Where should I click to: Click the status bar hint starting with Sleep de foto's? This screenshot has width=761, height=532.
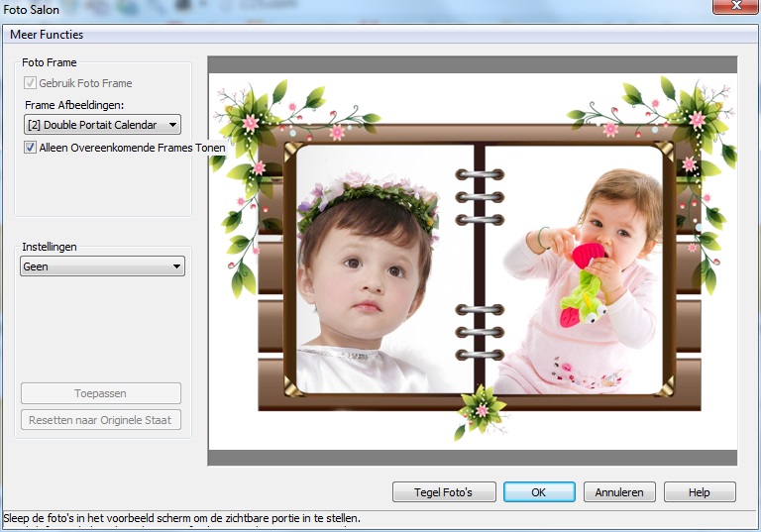click(x=182, y=518)
